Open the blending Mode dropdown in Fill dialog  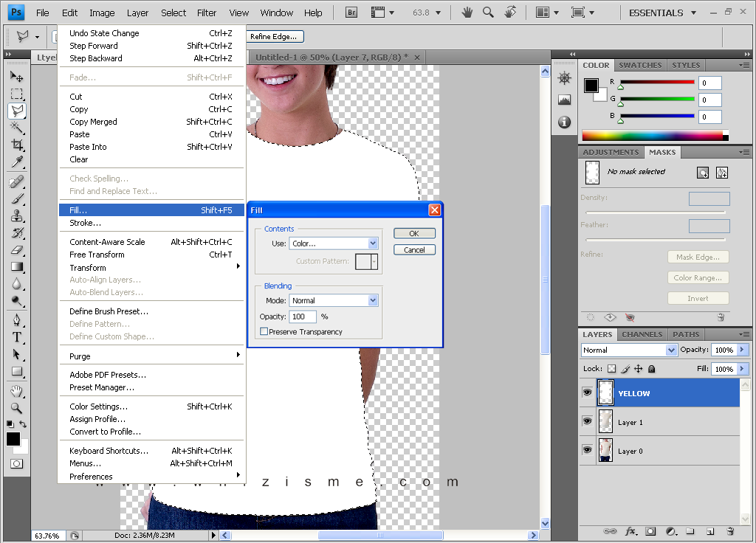(334, 300)
